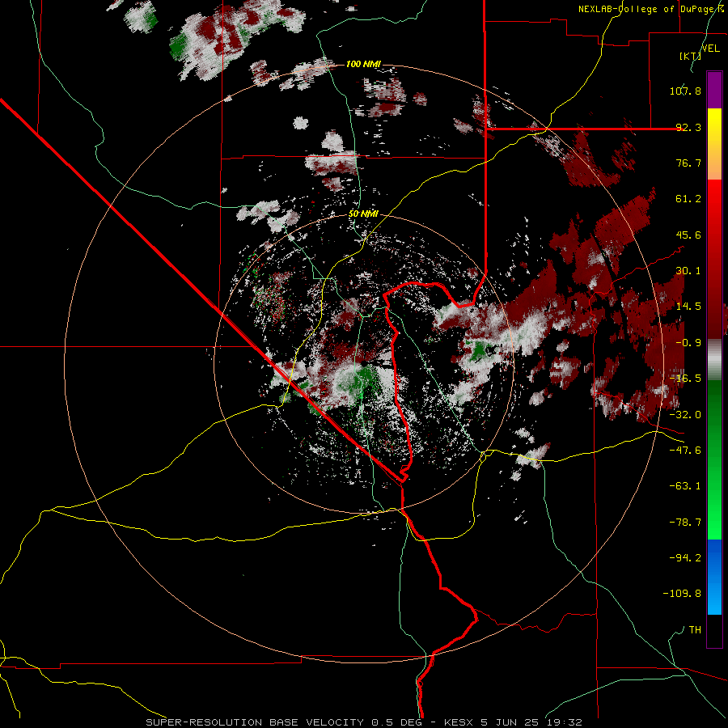This screenshot has height=728, width=728.
Task: Click the -109.8 velocity scale value
Action: pyautogui.click(x=682, y=594)
